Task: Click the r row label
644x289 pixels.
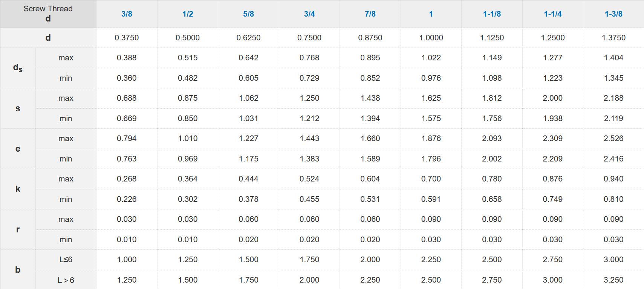Action: coord(18,229)
